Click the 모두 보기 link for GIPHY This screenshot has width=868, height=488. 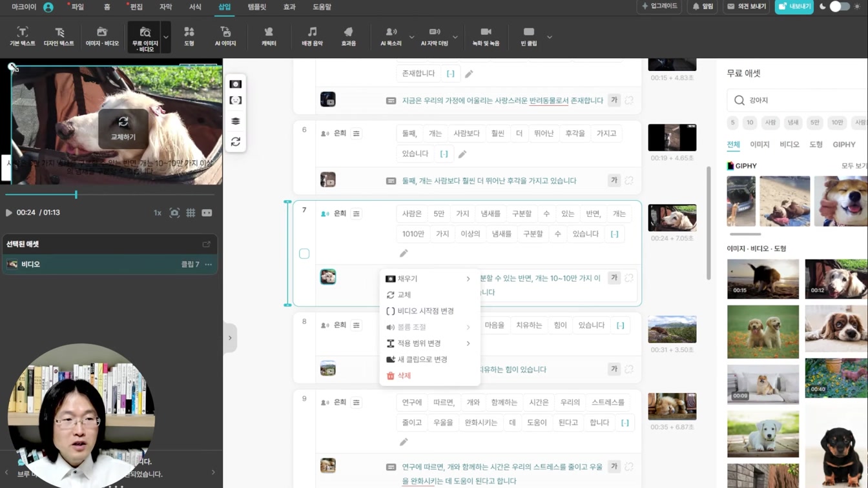pyautogui.click(x=854, y=166)
